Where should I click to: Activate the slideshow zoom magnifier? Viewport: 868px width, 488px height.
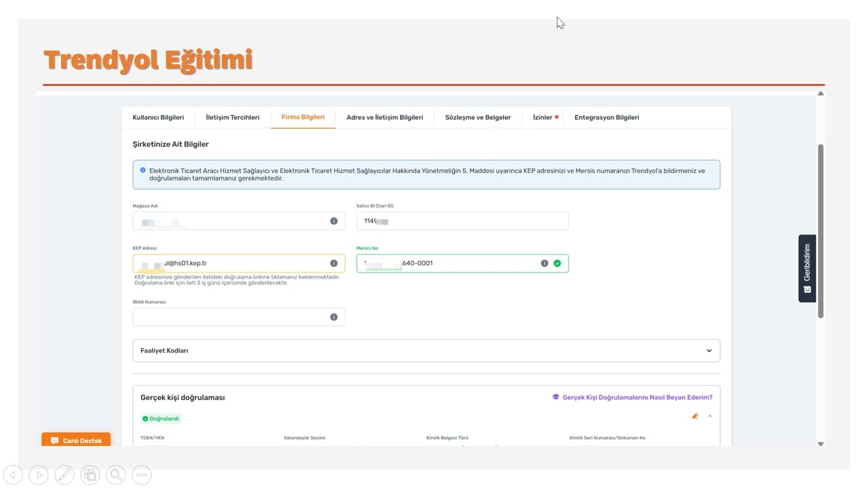tap(116, 475)
